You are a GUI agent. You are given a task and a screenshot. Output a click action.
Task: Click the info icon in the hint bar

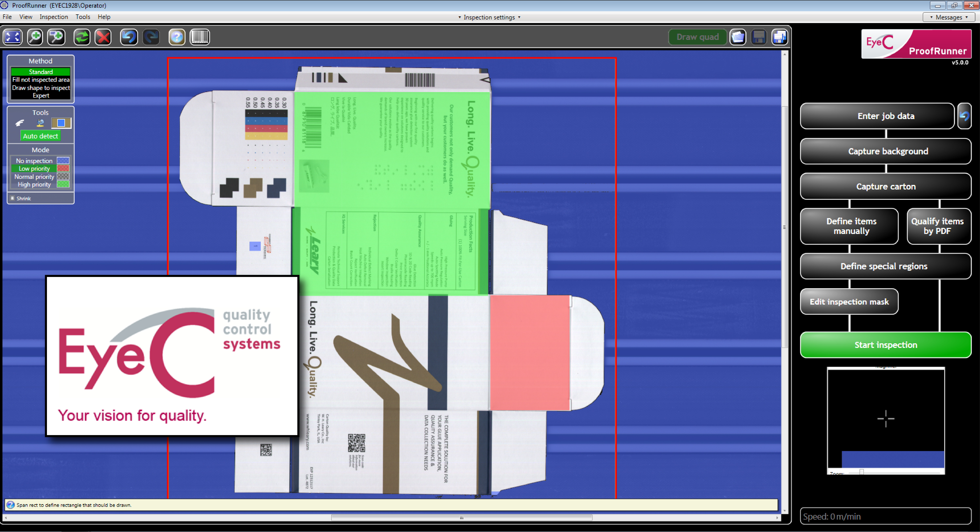(11, 505)
